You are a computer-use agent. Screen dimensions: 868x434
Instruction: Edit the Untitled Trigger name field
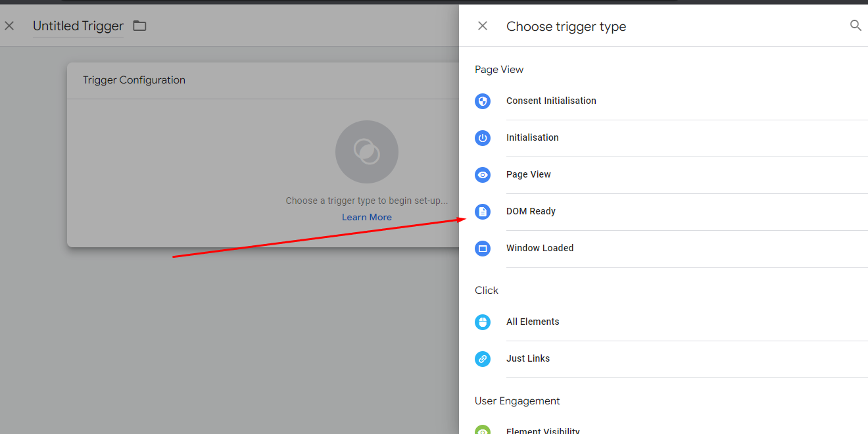pos(78,26)
